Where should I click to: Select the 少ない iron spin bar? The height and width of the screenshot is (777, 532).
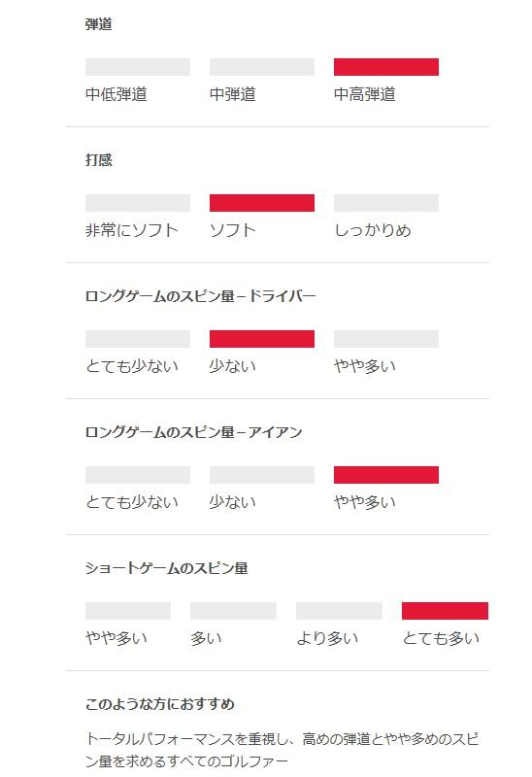(x=261, y=475)
